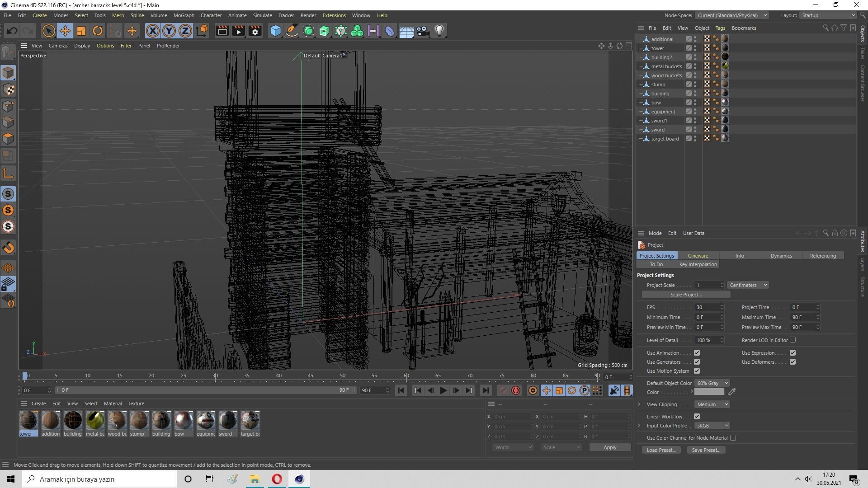Add a floor object from toolbar
This screenshot has width=868, height=488.
pos(406,31)
